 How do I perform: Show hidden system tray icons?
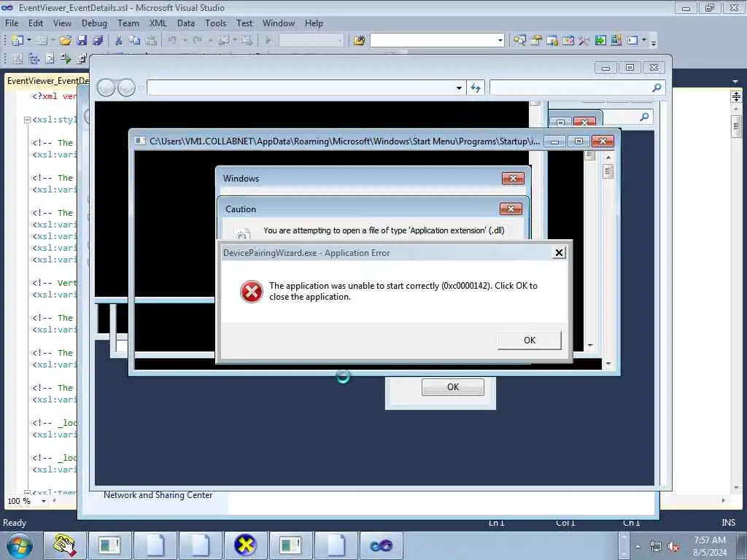point(638,546)
